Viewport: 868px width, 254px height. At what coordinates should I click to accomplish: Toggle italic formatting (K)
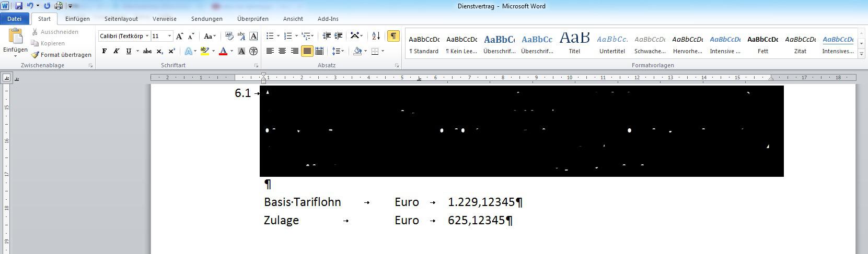coord(117,51)
